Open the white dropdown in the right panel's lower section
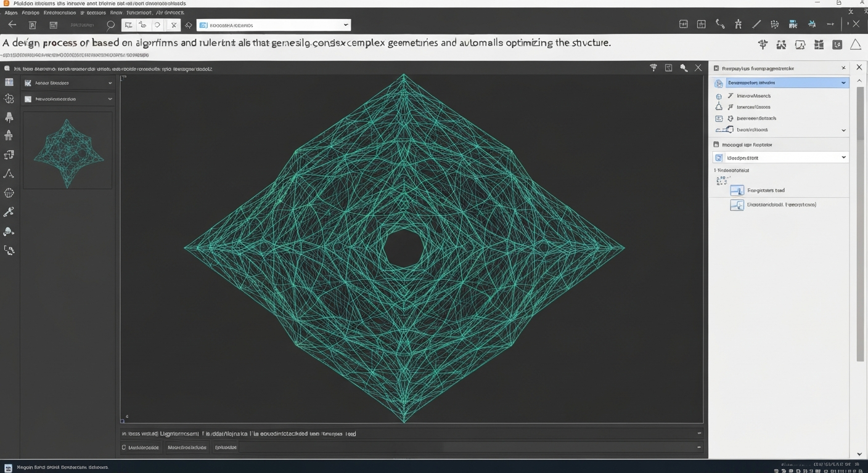Image resolution: width=868 pixels, height=473 pixels. coord(780,158)
